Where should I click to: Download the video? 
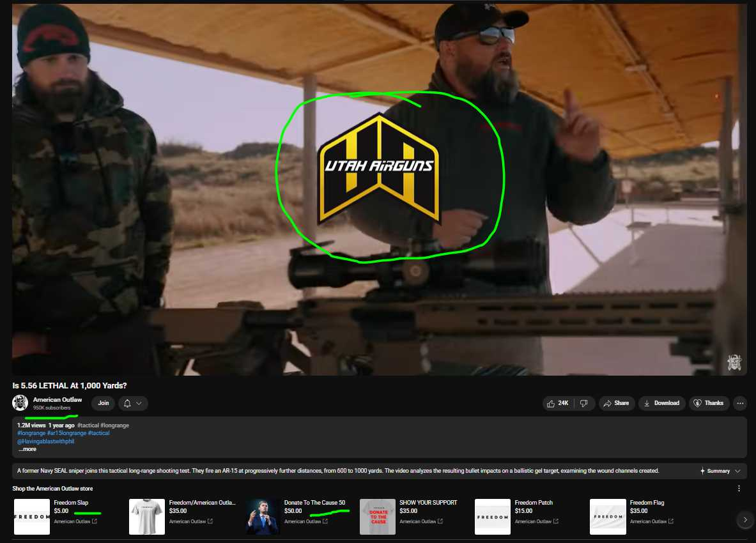point(661,403)
